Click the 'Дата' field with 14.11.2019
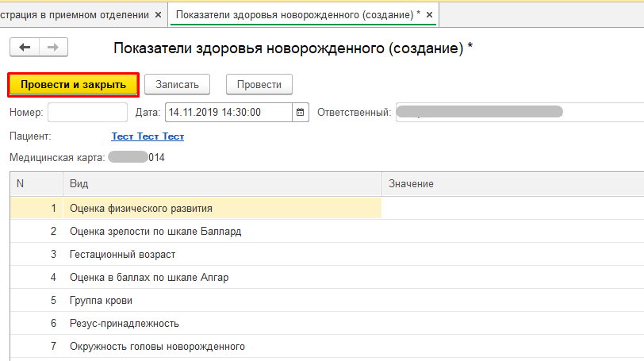 click(x=228, y=113)
